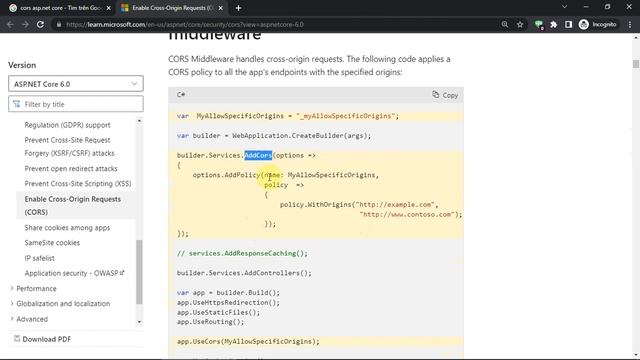Click the sidebar scrollbar thumb

pos(139,272)
